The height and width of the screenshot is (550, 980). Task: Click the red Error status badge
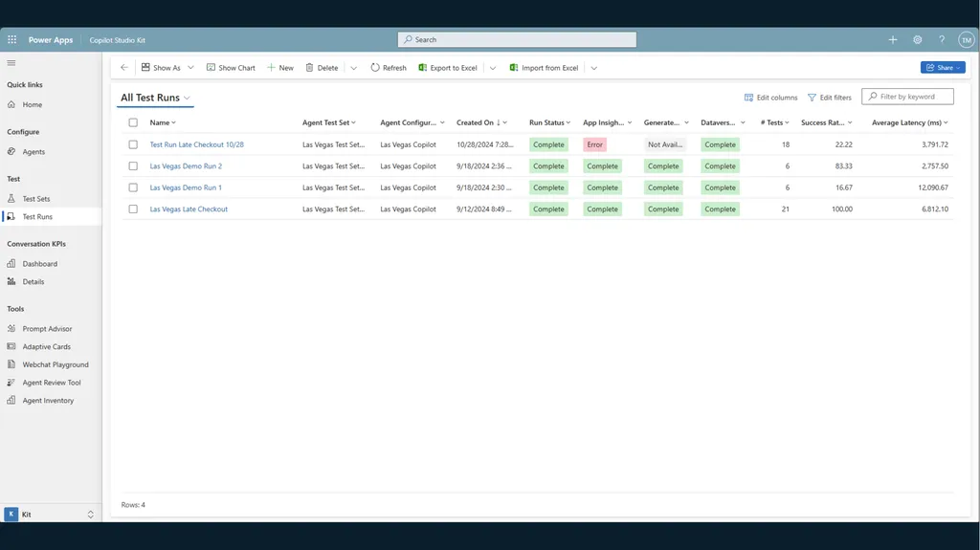point(594,144)
